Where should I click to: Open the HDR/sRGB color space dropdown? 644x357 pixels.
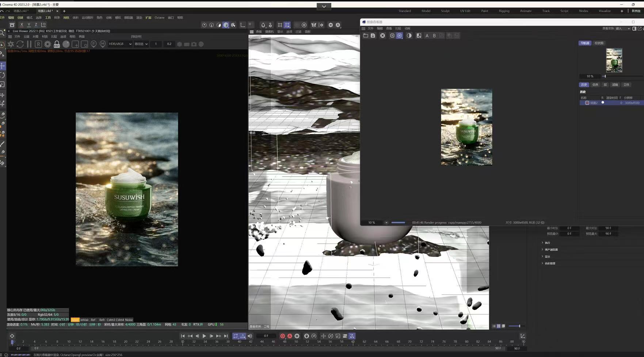(x=120, y=44)
